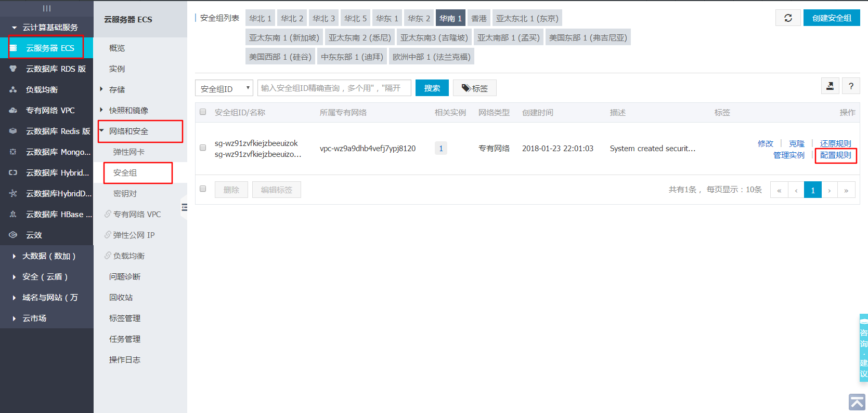Click the next page arrow in pagination
The image size is (868, 413).
click(x=830, y=190)
